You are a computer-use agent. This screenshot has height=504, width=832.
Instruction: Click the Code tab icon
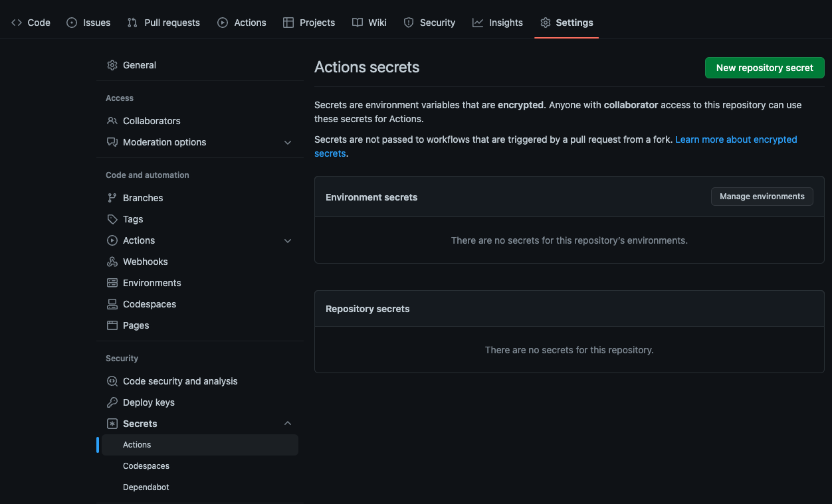pyautogui.click(x=17, y=23)
